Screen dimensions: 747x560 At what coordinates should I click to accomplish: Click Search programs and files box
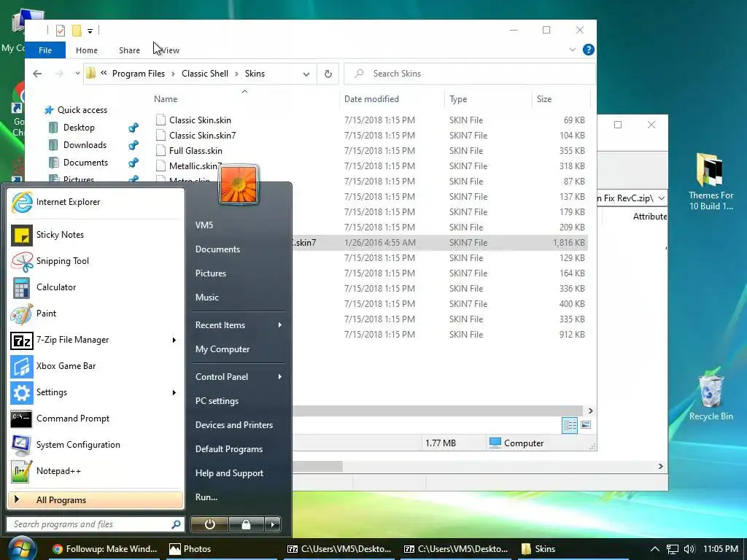tap(95, 524)
